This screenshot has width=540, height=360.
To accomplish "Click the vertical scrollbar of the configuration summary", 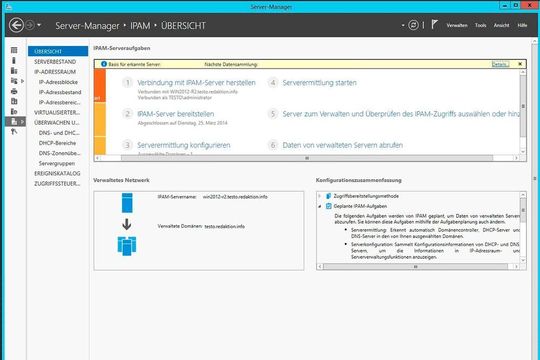I will point(523,210).
